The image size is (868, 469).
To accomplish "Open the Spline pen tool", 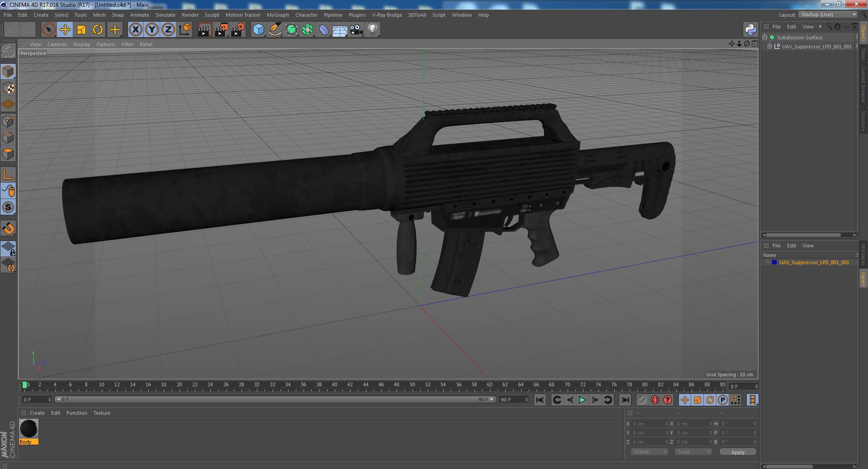I will pyautogui.click(x=275, y=30).
